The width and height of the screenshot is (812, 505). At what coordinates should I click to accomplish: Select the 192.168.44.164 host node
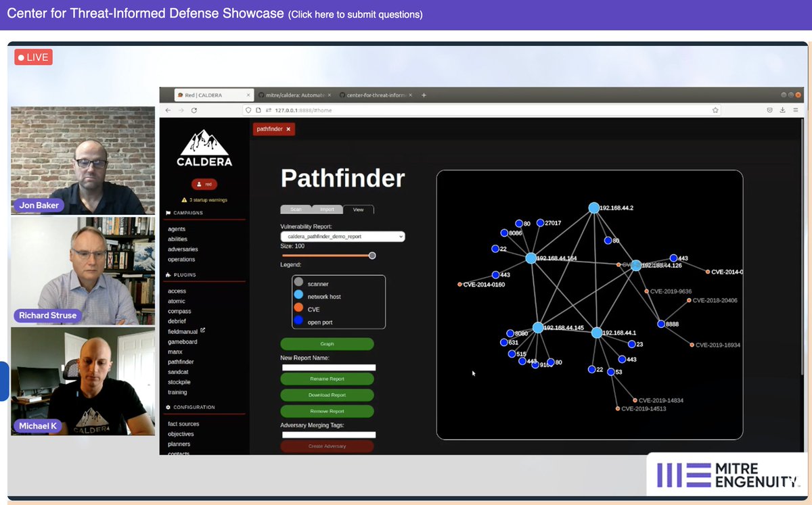531,258
